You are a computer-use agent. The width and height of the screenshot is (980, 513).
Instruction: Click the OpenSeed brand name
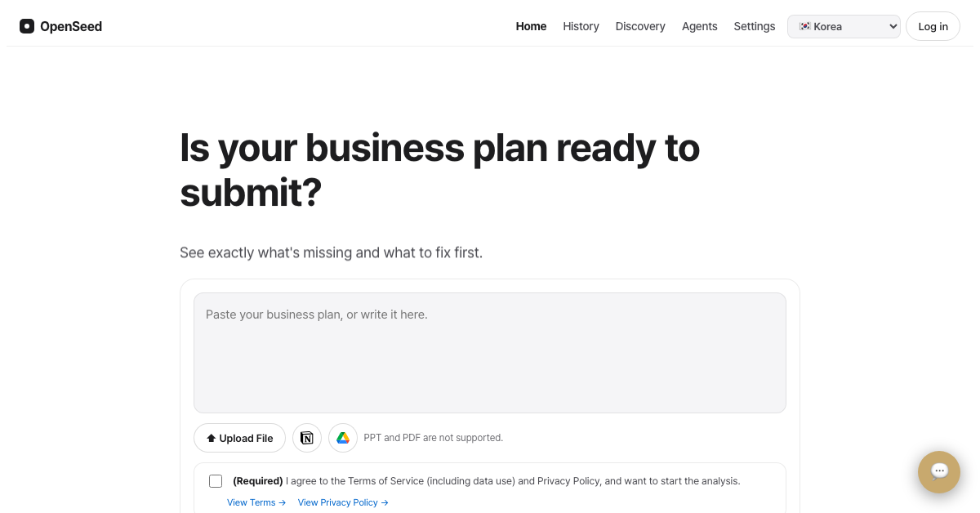[x=71, y=26]
